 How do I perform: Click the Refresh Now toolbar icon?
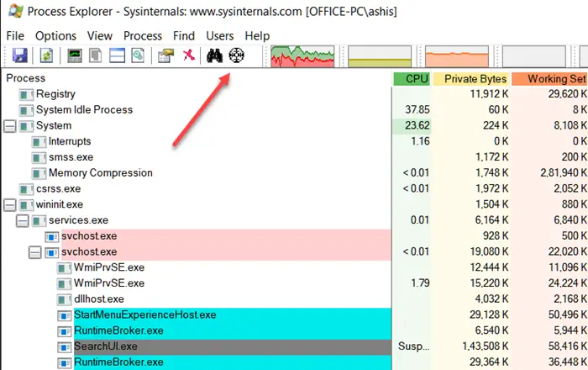[x=46, y=55]
